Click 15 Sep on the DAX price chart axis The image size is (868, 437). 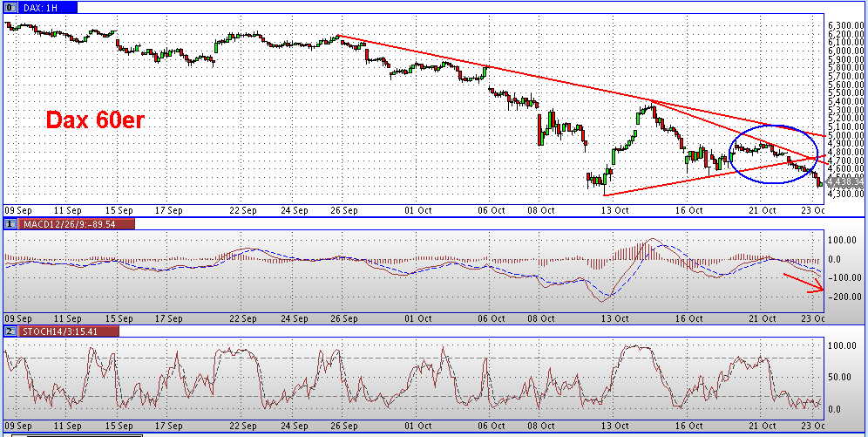[119, 210]
